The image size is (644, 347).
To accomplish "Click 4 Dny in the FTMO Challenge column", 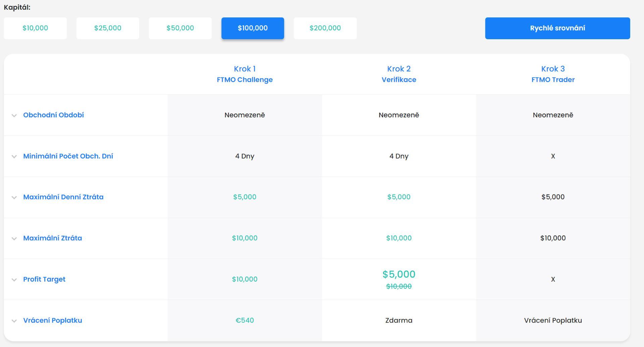I will [x=245, y=156].
